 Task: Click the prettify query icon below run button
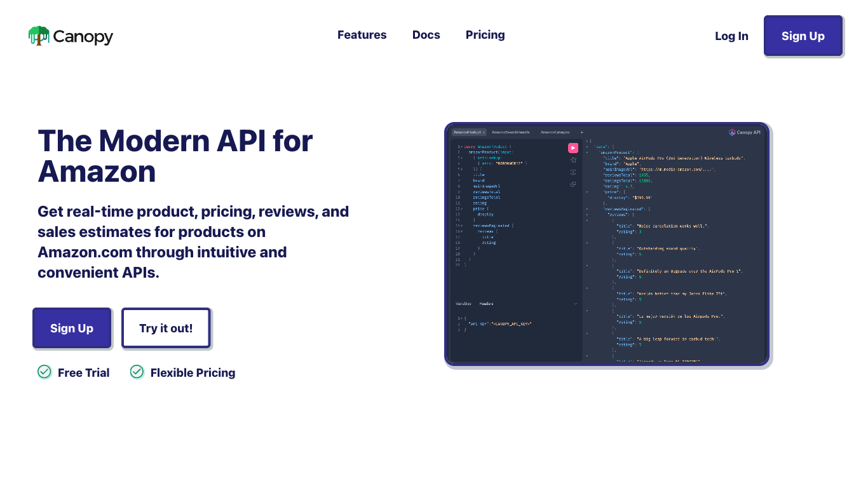[573, 160]
